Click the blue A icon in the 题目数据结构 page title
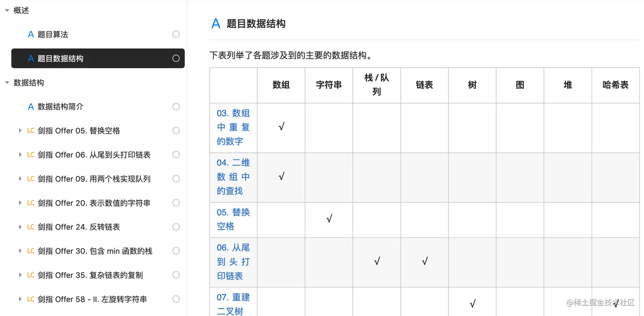644x316 pixels. (216, 24)
